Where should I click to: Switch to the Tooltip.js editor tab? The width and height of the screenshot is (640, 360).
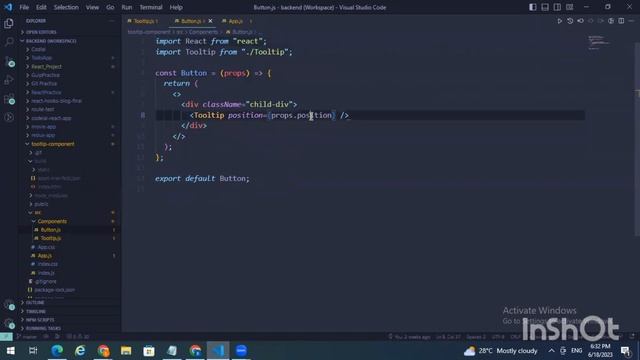click(145, 21)
